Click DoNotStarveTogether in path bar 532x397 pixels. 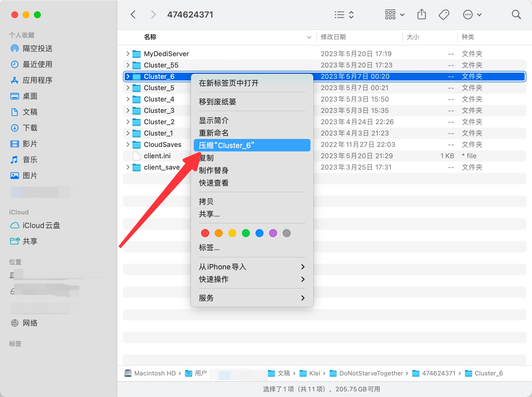pos(371,373)
